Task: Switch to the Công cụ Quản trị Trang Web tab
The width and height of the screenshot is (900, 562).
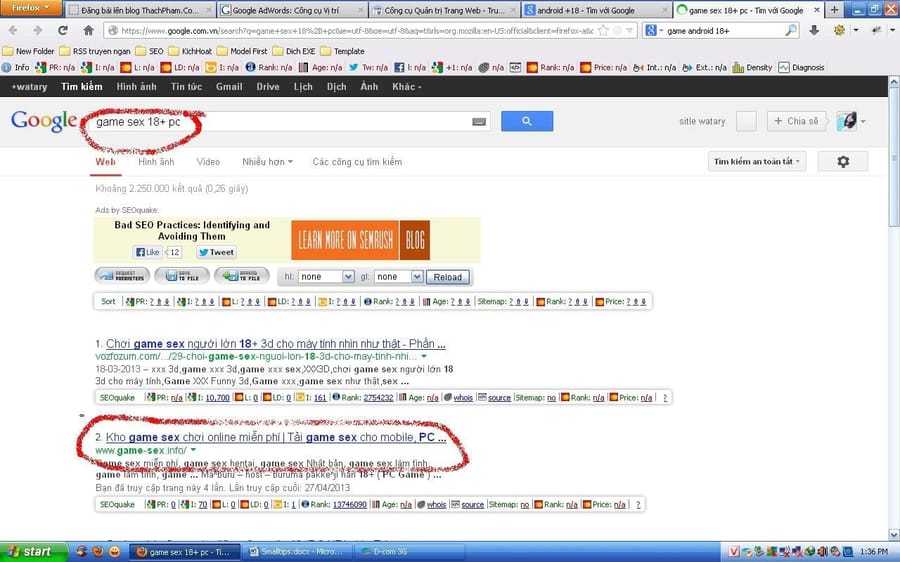Action: coord(443,10)
